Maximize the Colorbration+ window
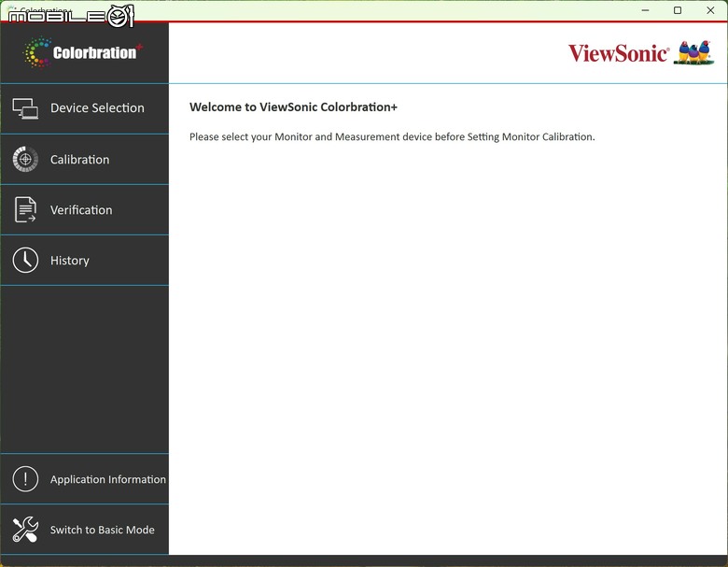This screenshot has width=728, height=567. point(678,10)
